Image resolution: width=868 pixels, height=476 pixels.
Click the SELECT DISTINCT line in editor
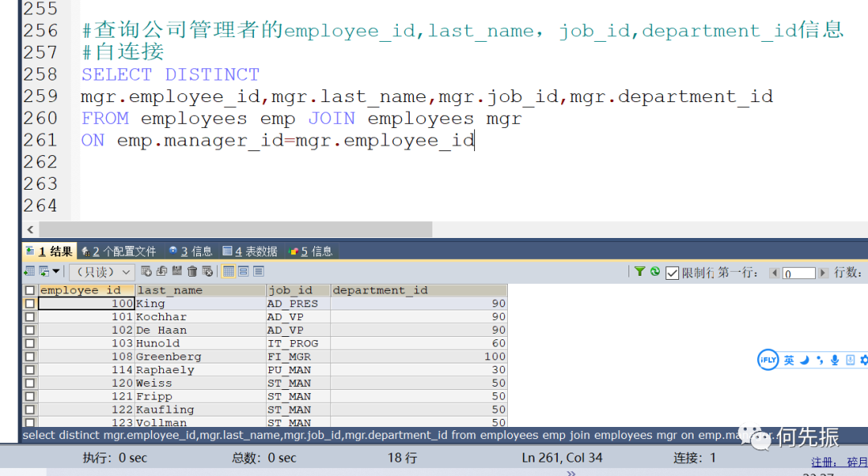(170, 75)
